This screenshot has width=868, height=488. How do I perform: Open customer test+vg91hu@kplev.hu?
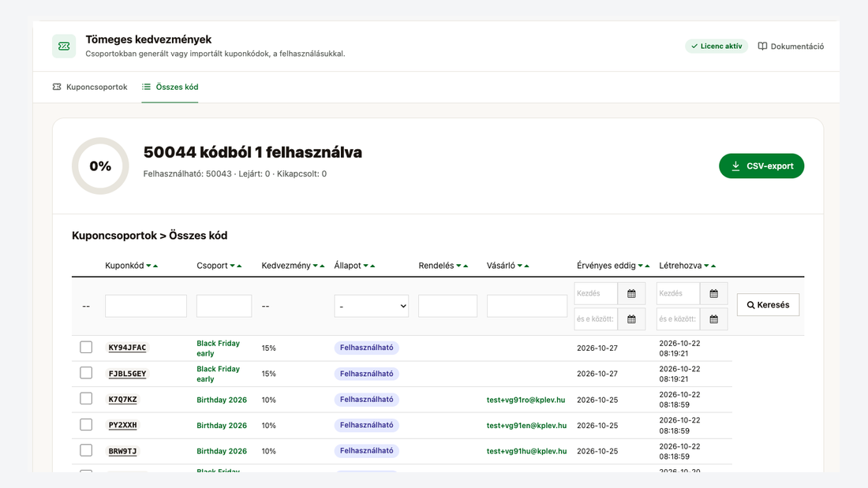click(x=526, y=451)
